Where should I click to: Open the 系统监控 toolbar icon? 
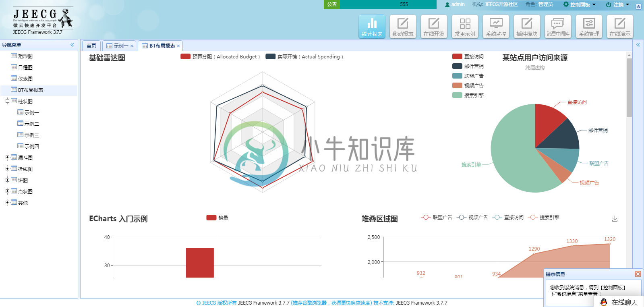click(496, 27)
